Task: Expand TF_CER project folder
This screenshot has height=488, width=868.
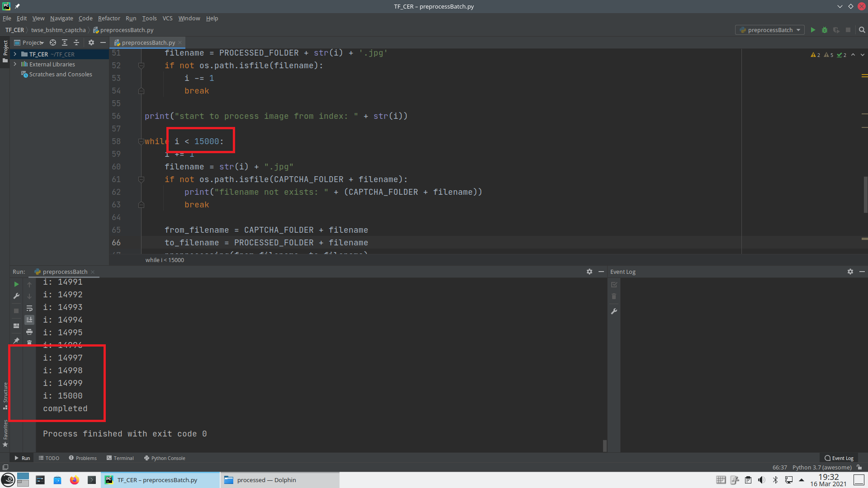Action: [15, 54]
